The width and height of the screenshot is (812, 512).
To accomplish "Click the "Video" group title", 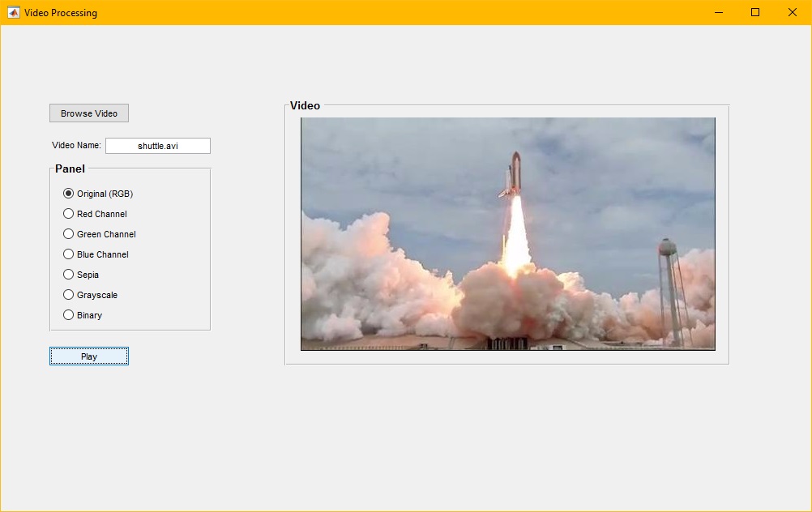I will [305, 105].
